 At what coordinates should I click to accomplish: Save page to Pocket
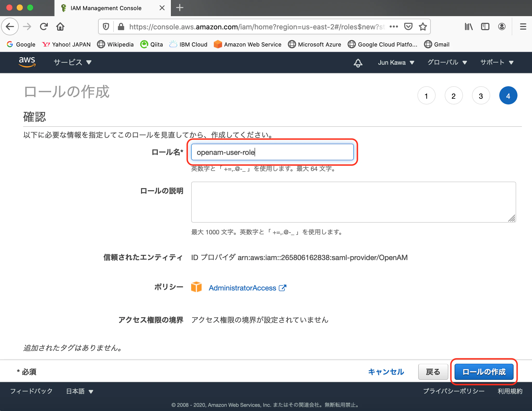coord(408,26)
